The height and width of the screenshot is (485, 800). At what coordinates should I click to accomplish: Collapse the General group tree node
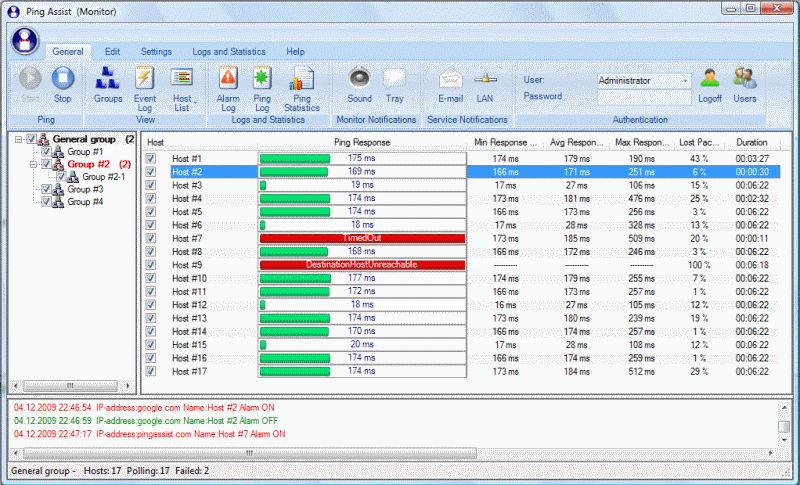[x=19, y=140]
